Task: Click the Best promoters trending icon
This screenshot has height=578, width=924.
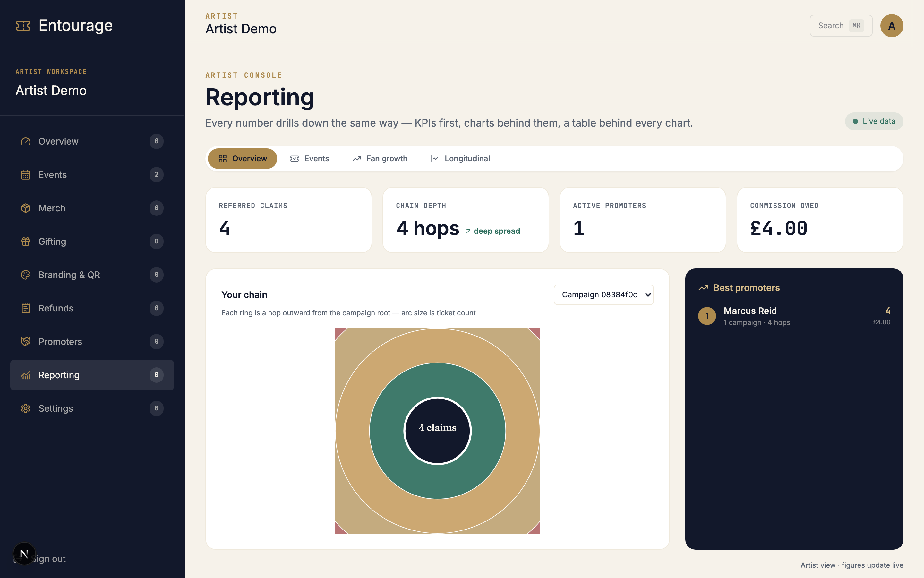Action: 703,288
